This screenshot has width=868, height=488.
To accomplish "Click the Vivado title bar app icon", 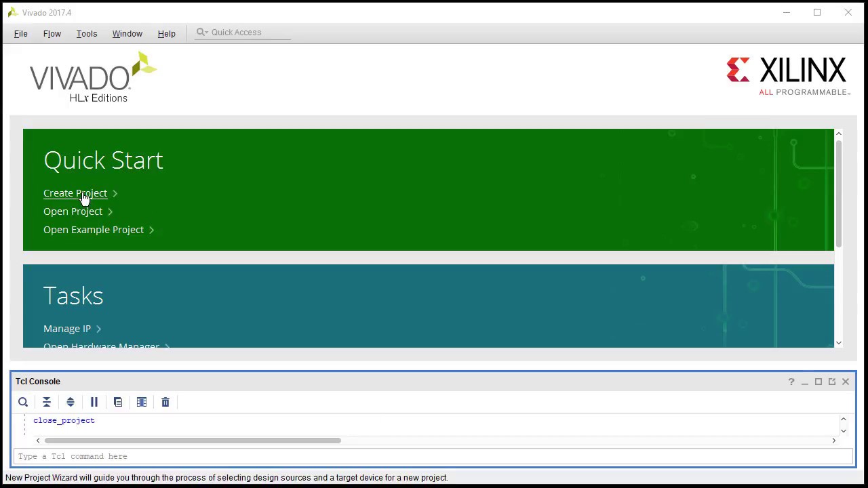I will 12,12.
